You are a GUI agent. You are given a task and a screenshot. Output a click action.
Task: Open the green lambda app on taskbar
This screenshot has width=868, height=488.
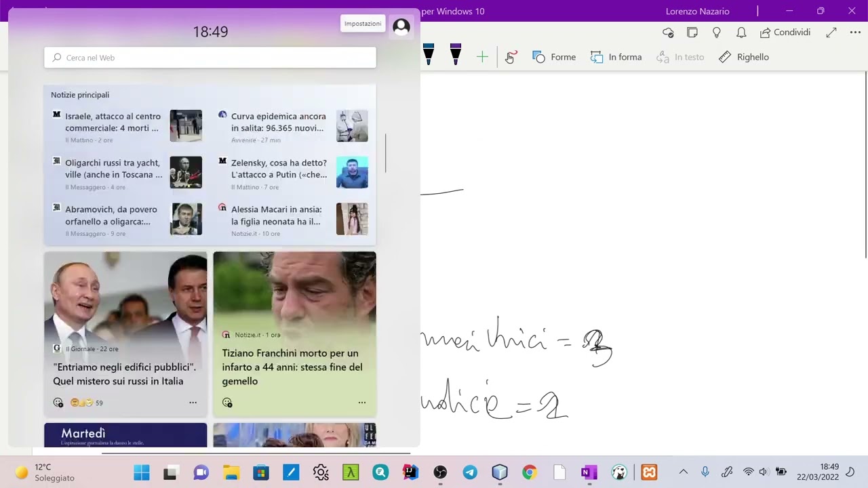tap(351, 472)
